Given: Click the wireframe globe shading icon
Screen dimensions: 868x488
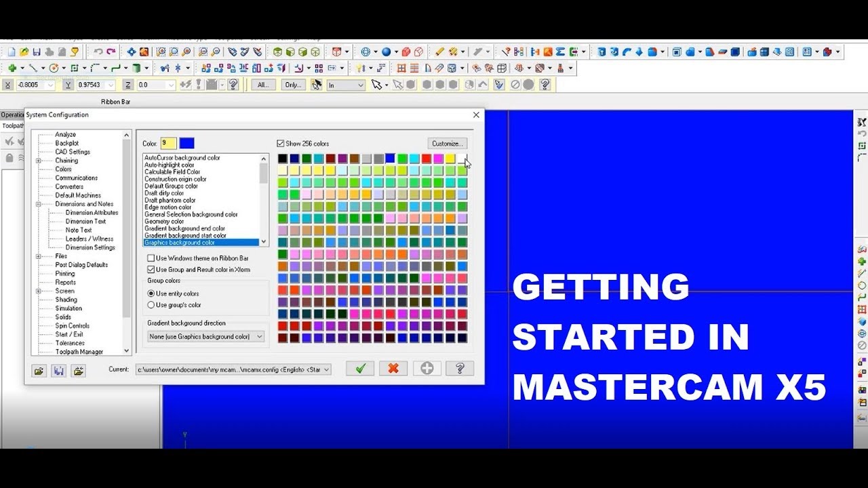Looking at the screenshot, I should click(365, 52).
